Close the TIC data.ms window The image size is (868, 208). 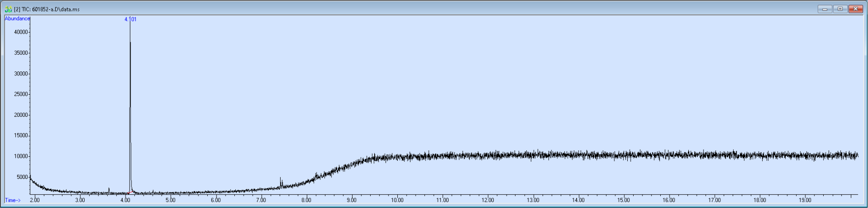coord(856,9)
